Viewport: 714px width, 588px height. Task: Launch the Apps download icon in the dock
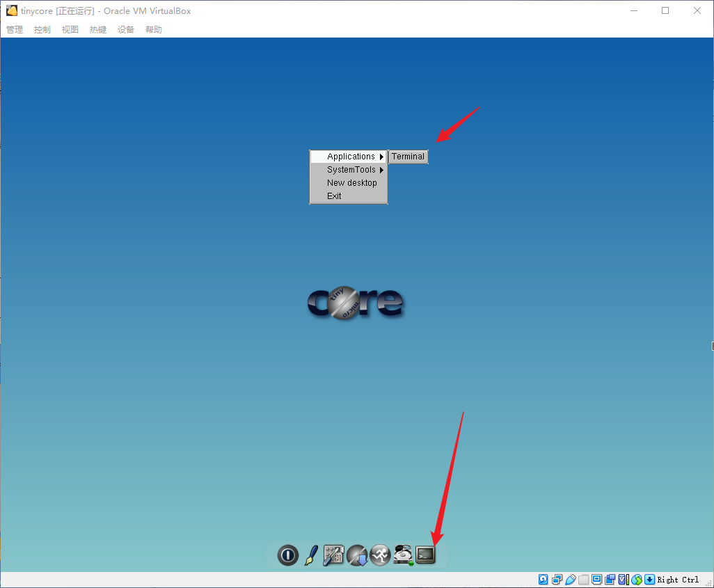(357, 555)
